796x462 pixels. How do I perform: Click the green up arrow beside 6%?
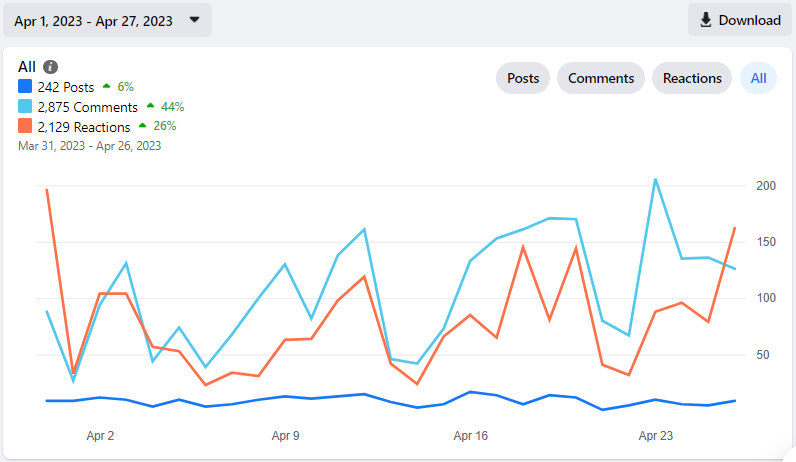pyautogui.click(x=107, y=86)
